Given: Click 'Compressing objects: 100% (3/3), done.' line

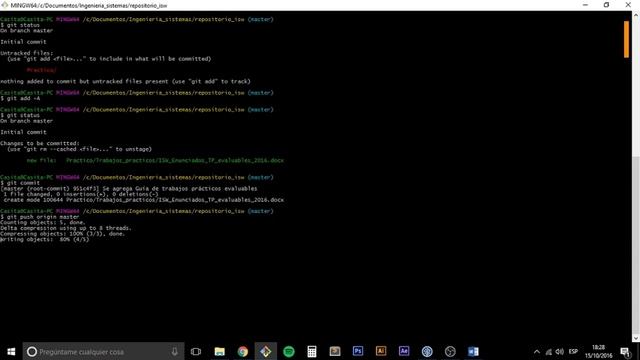Looking at the screenshot, I should [x=63, y=233].
